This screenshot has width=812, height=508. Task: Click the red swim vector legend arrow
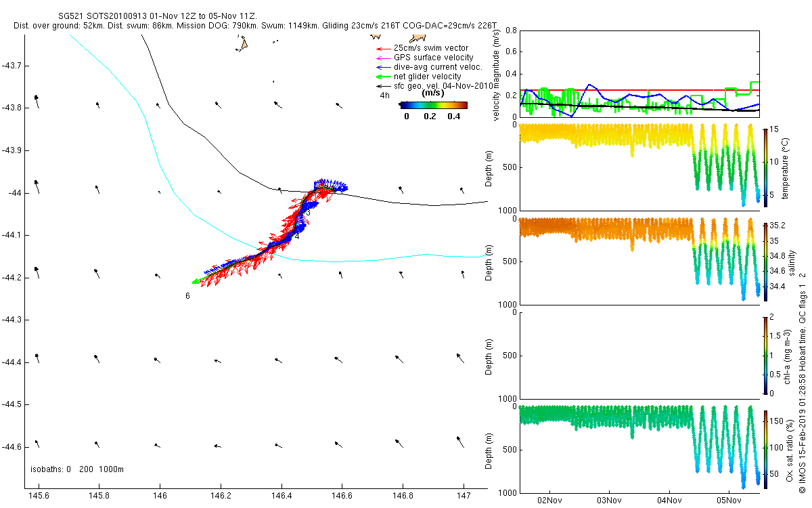click(383, 48)
